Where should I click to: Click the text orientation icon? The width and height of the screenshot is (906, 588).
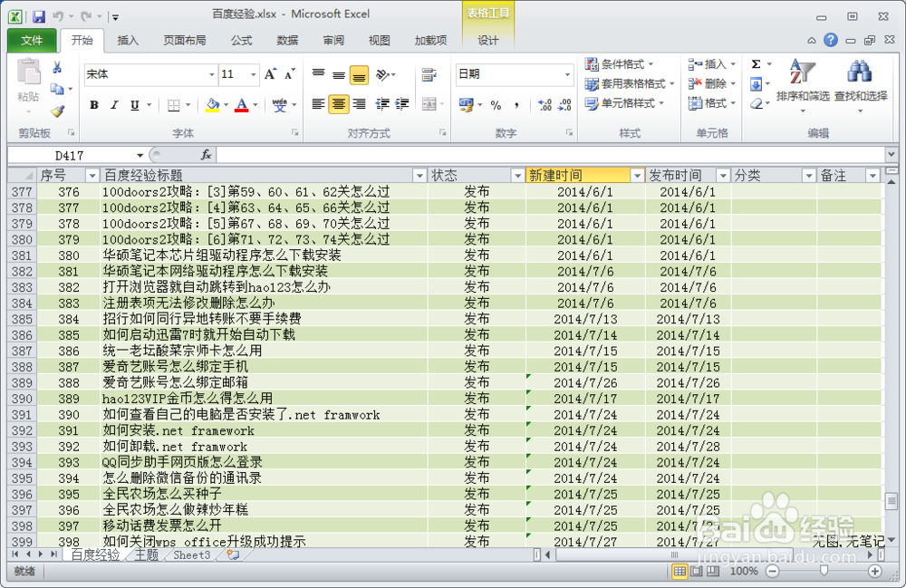pyautogui.click(x=382, y=74)
